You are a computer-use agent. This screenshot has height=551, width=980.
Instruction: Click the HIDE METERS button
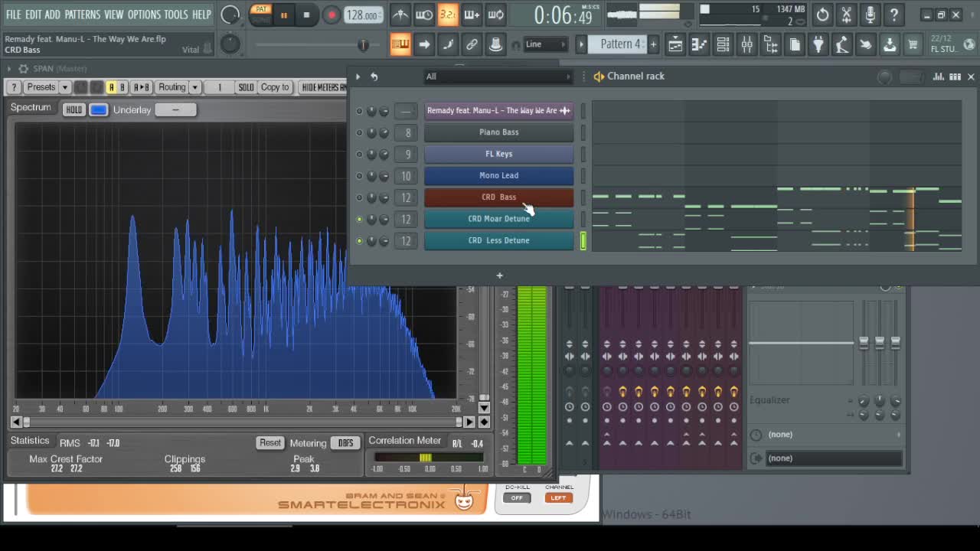point(323,87)
